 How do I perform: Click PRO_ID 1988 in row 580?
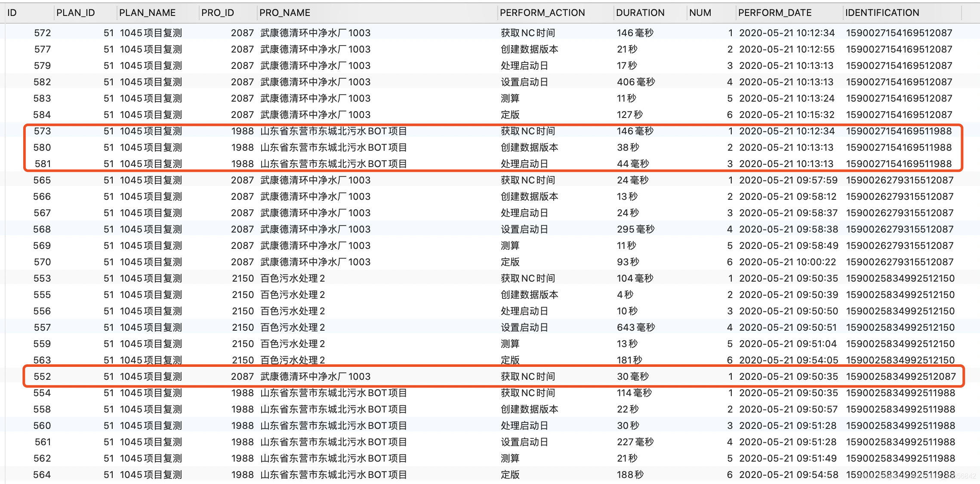click(242, 147)
